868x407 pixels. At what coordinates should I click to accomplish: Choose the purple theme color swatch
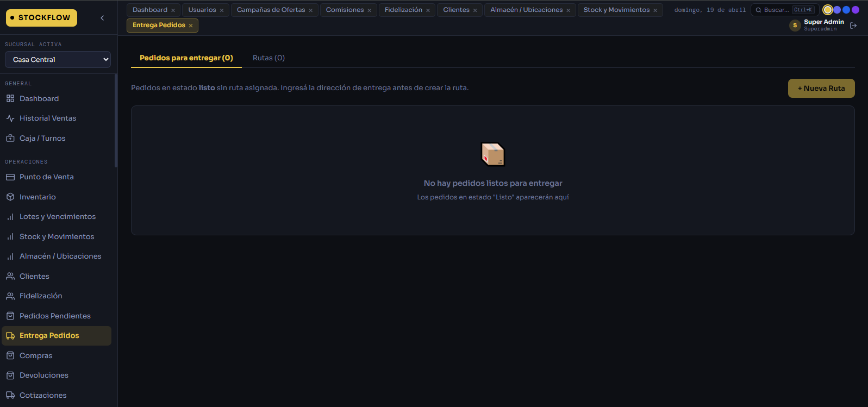855,10
